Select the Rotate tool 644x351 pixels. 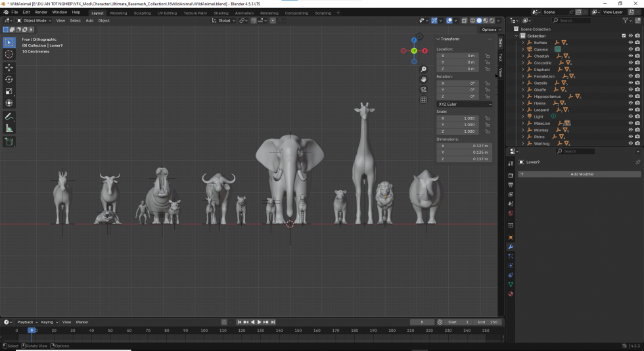[x=9, y=80]
